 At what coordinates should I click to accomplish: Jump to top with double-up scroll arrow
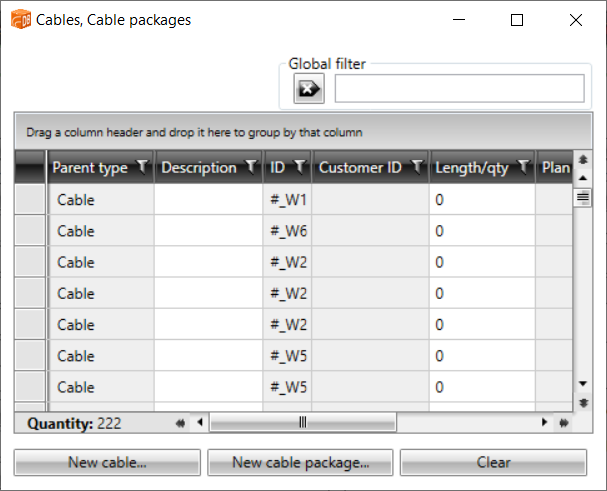(x=584, y=160)
